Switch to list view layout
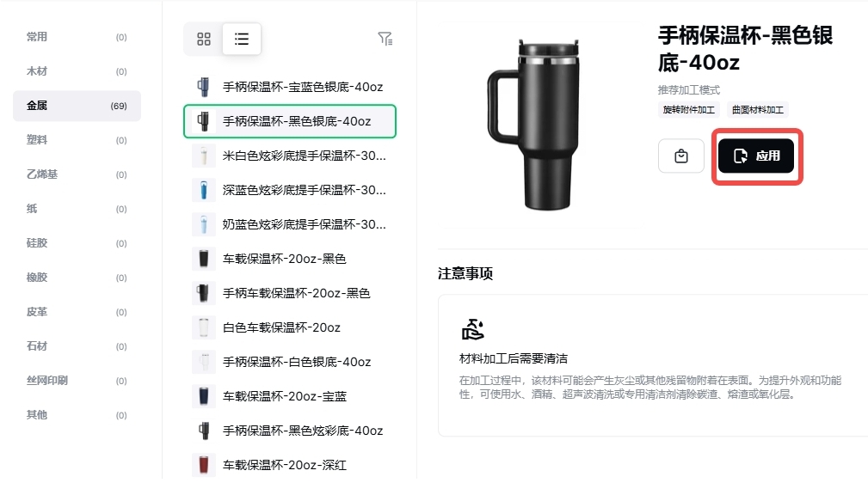 pyautogui.click(x=242, y=39)
